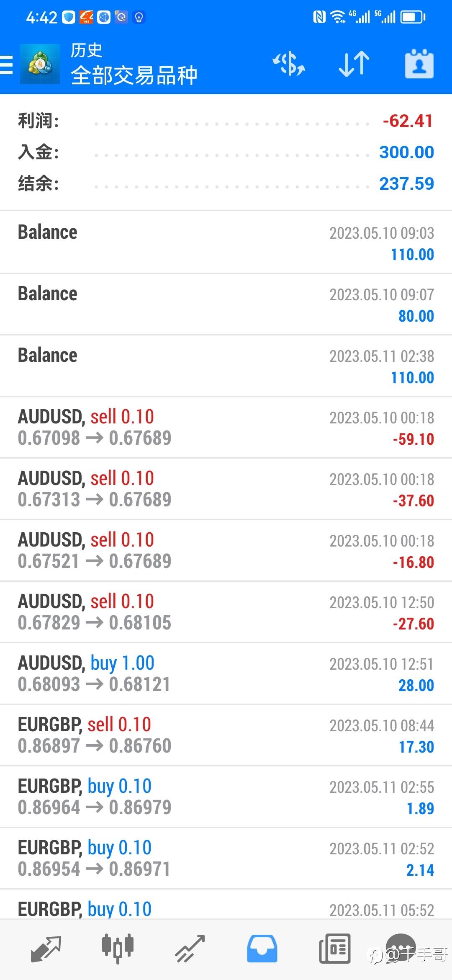
Task: Select the EURGBP sell 0.10 trade
Action: pos(226,735)
